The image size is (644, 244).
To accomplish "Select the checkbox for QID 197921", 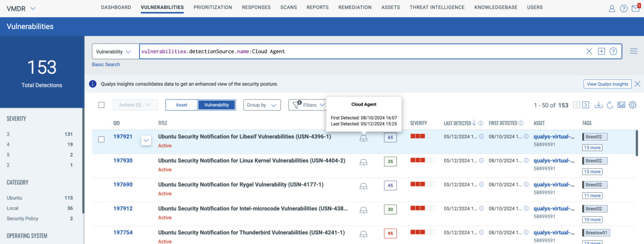I will 101,139.
